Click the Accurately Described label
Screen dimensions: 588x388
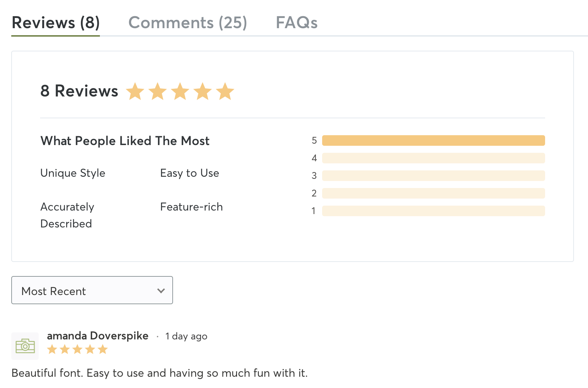tap(67, 215)
